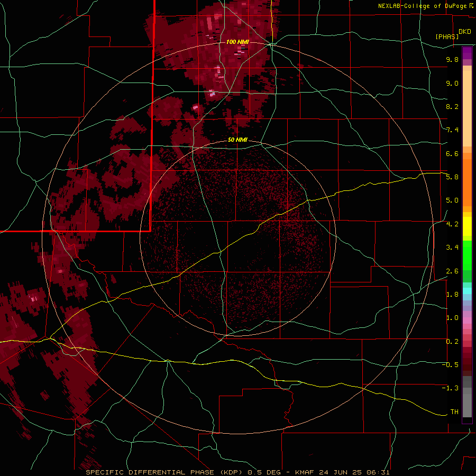Click the 06:31 timestamp in the caption
476x476 pixels.
(378, 472)
